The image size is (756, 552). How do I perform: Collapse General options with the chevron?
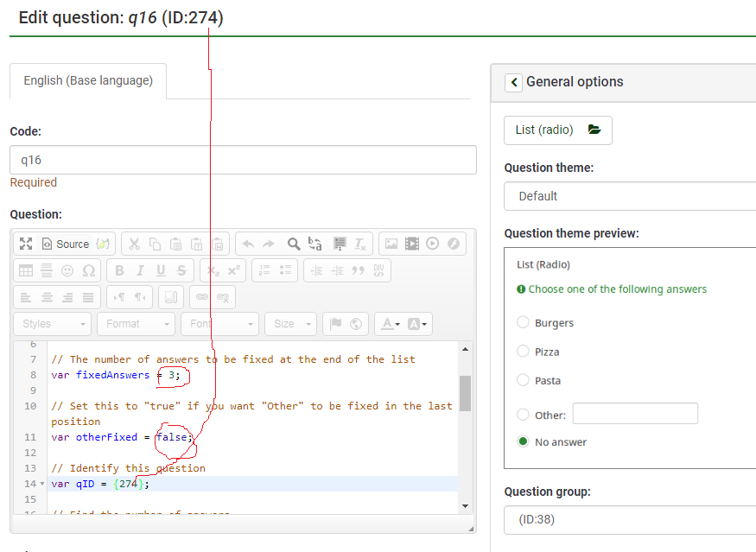tap(513, 82)
